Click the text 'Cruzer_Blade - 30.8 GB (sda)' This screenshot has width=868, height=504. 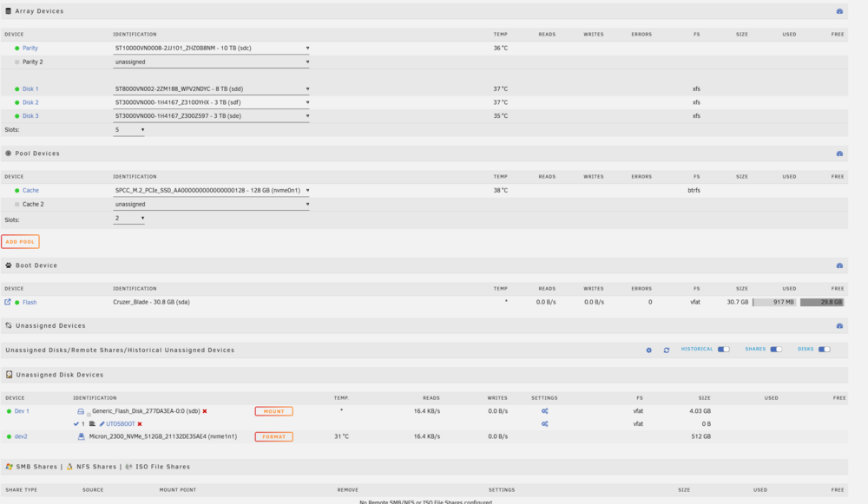[152, 302]
